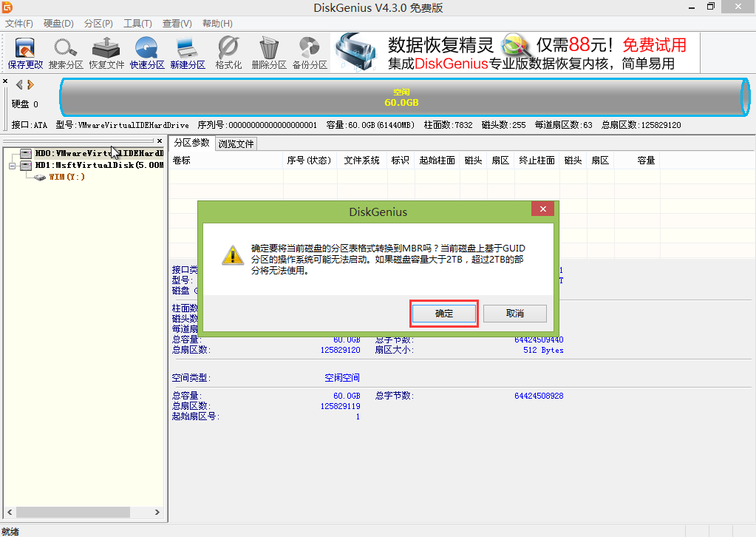Click the 起始柱面 column header

click(x=437, y=161)
